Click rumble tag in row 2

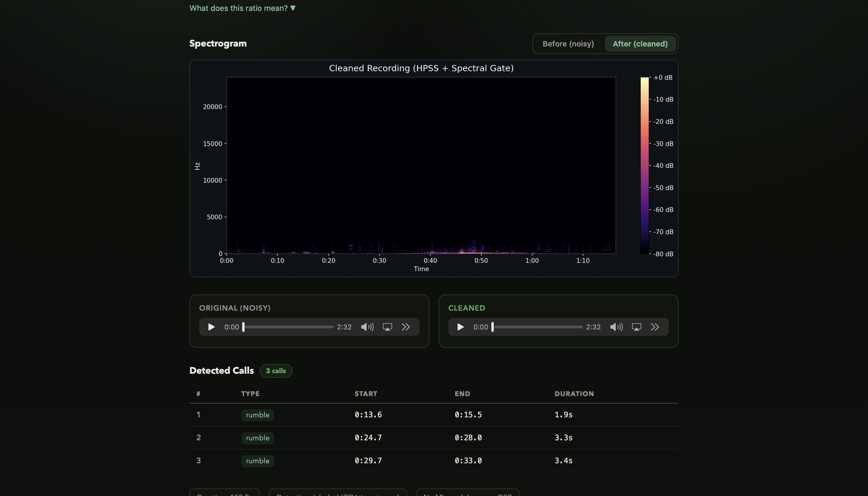(257, 438)
